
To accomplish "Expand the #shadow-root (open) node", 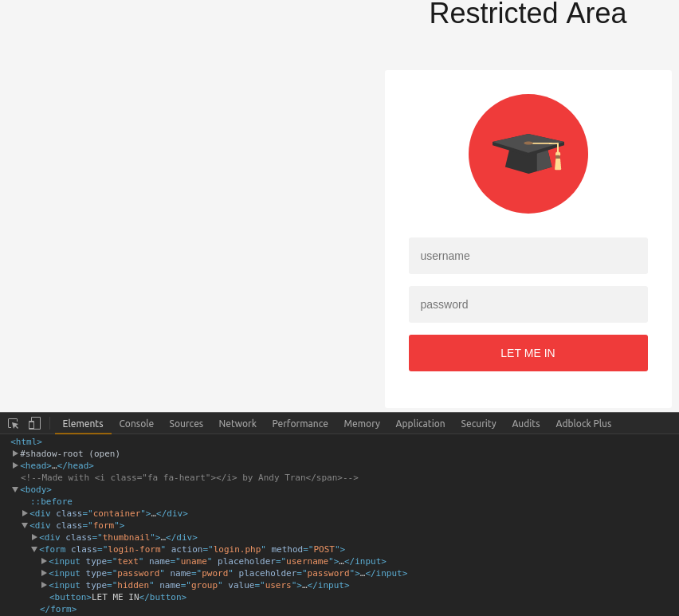I will (15, 453).
